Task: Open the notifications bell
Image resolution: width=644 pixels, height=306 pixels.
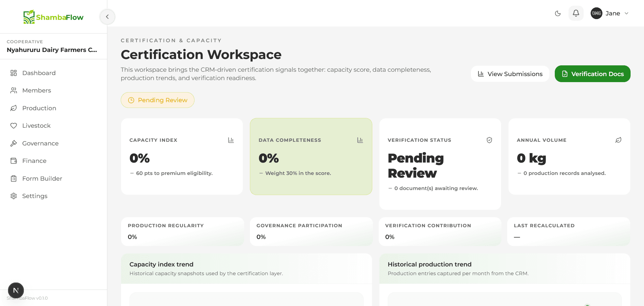Action: click(x=576, y=13)
